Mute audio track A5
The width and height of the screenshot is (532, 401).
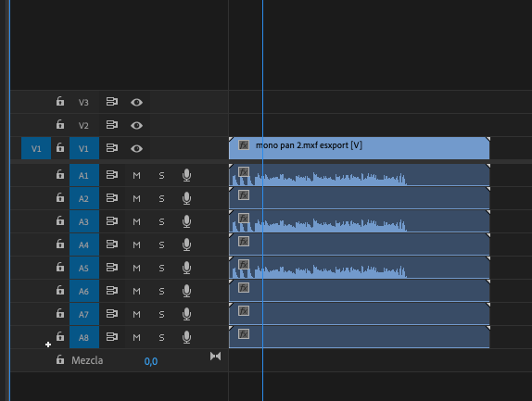pos(136,269)
